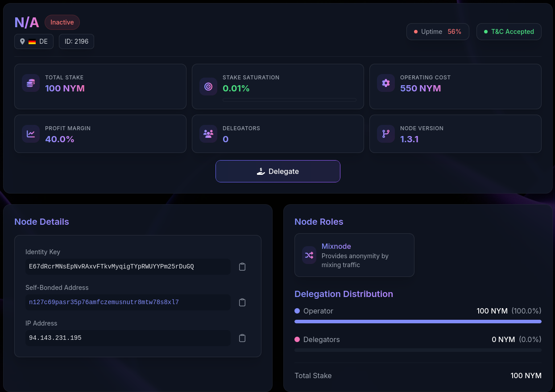Click the green T&C Accepted dot
The height and width of the screenshot is (392, 555).
(x=486, y=32)
